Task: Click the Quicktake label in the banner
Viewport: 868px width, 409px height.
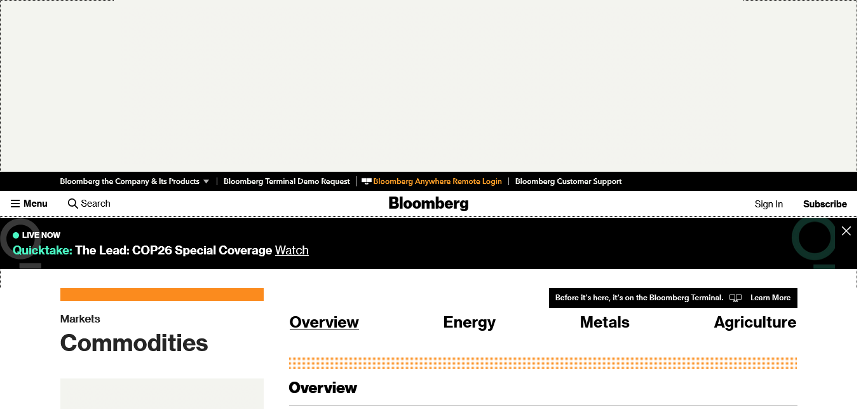Action: tap(43, 251)
